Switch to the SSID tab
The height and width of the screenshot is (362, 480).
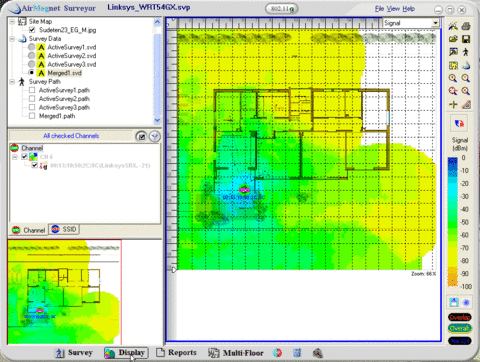[64, 229]
